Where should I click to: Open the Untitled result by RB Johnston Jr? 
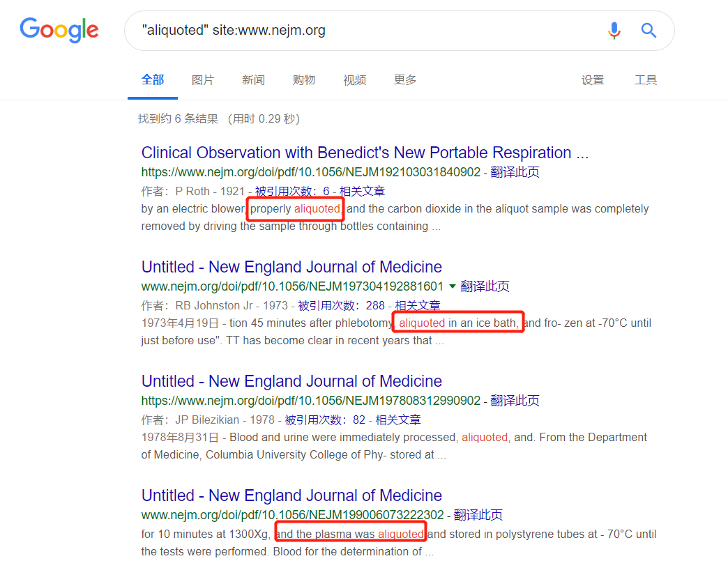[291, 267]
